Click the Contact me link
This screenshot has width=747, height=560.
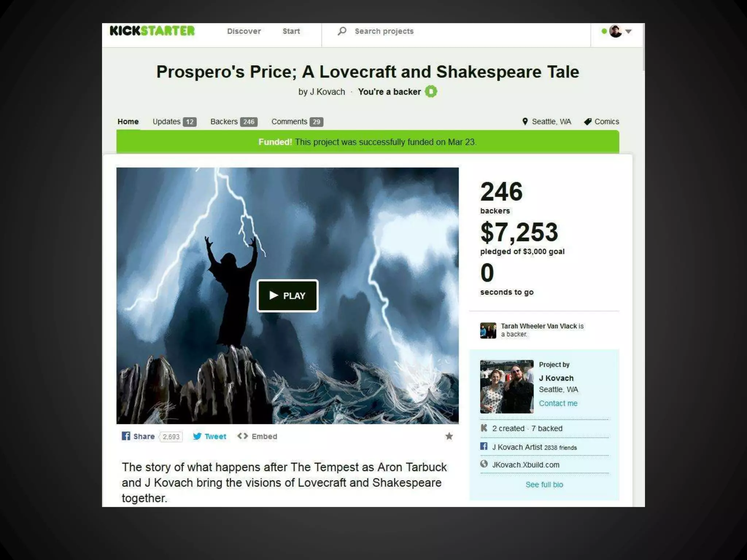558,403
